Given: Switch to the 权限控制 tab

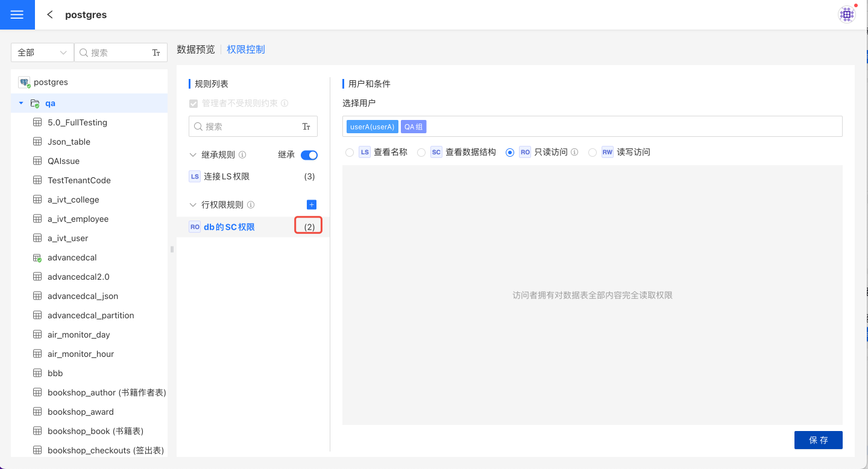Looking at the screenshot, I should (246, 49).
